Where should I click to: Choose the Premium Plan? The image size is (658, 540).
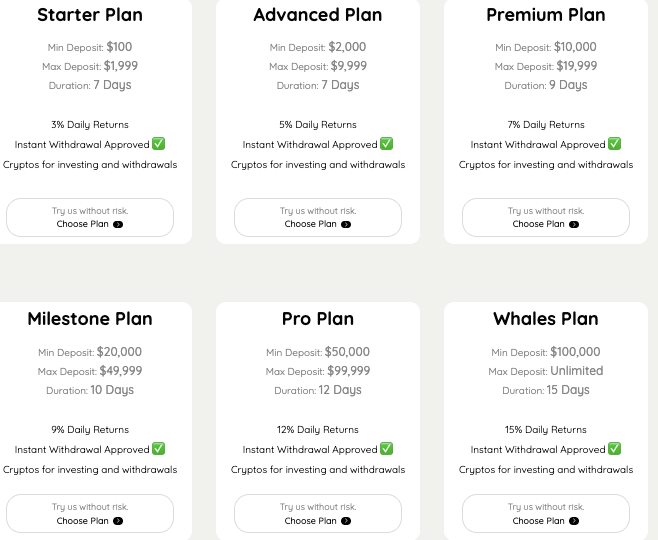tap(546, 217)
